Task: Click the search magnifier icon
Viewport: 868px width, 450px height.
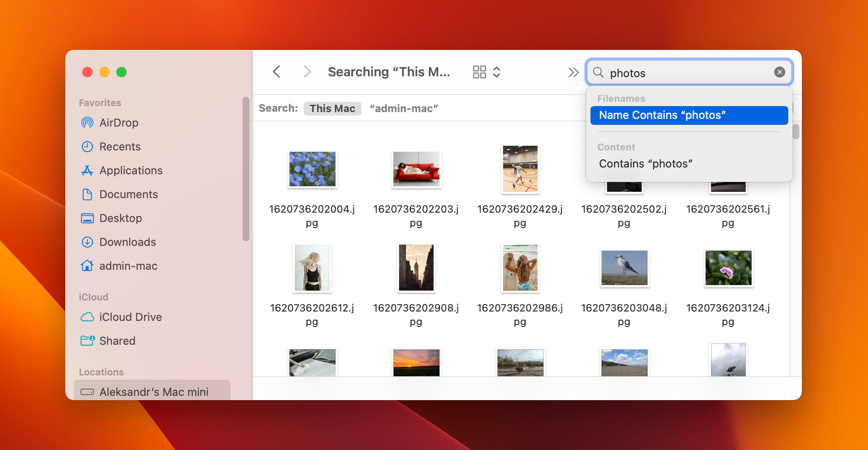Action: click(x=599, y=72)
